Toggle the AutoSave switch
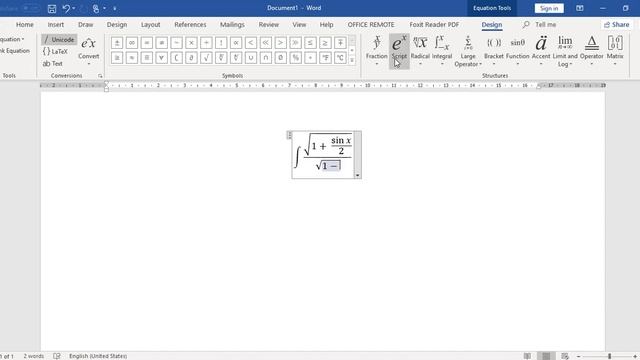The height and width of the screenshot is (360, 640). [30, 8]
